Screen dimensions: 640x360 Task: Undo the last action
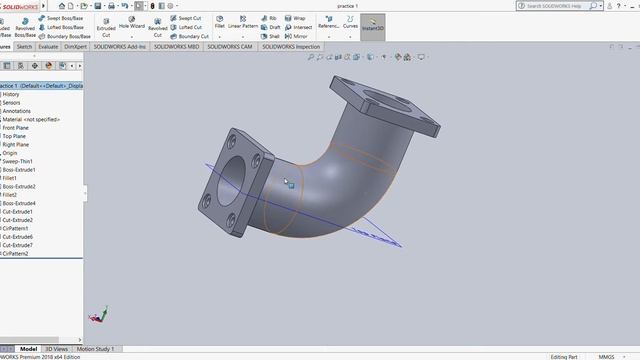pos(124,6)
